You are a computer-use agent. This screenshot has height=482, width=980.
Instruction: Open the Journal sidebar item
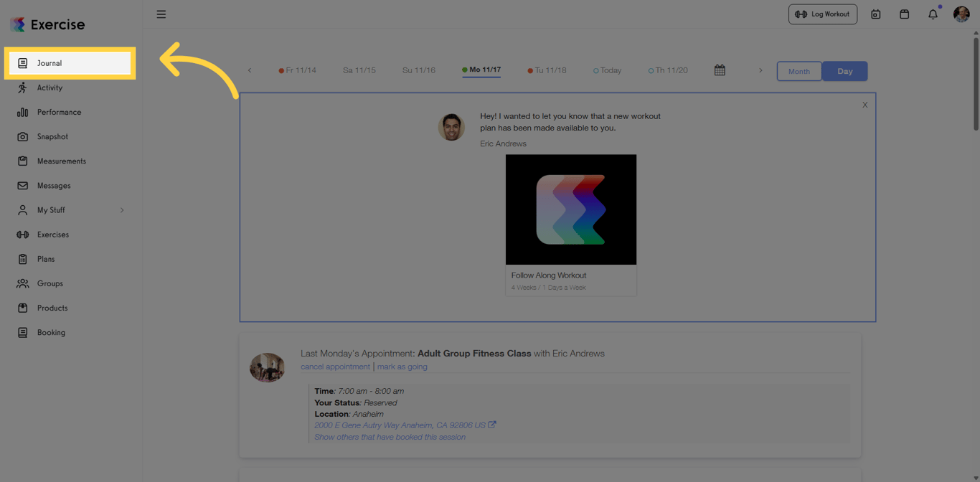[x=70, y=63]
